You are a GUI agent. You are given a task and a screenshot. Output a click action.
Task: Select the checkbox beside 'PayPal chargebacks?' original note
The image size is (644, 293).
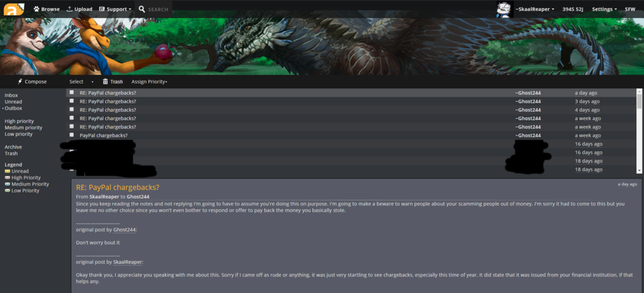[x=72, y=135]
